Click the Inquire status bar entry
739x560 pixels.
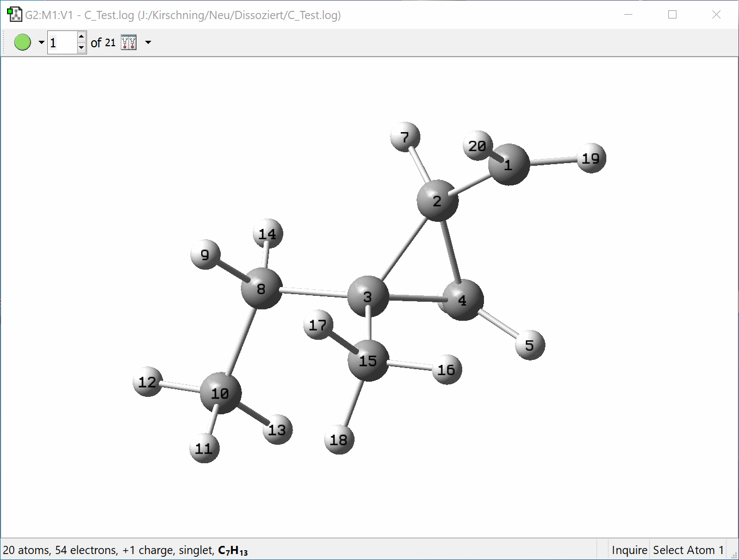tap(629, 550)
